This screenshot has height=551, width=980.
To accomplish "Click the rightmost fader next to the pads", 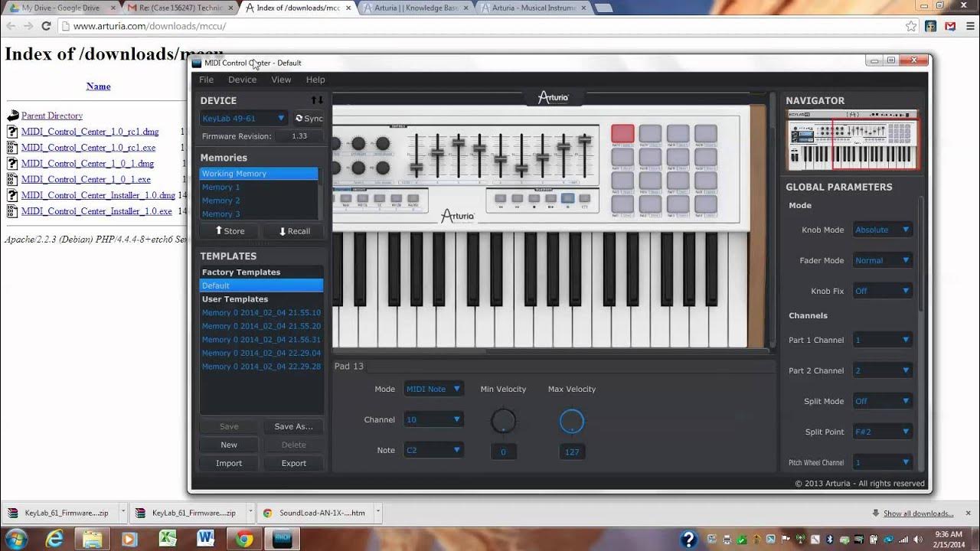I will [585, 141].
